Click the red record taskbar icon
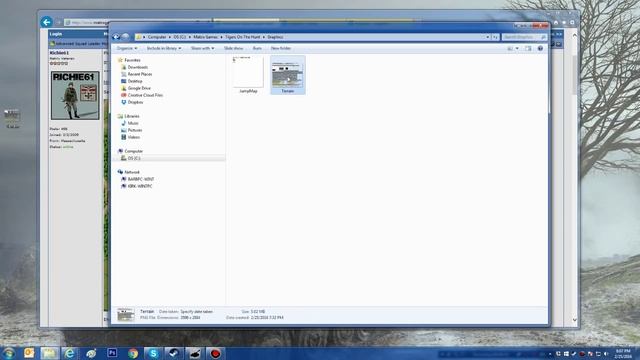The height and width of the screenshot is (360, 640). 215,353
